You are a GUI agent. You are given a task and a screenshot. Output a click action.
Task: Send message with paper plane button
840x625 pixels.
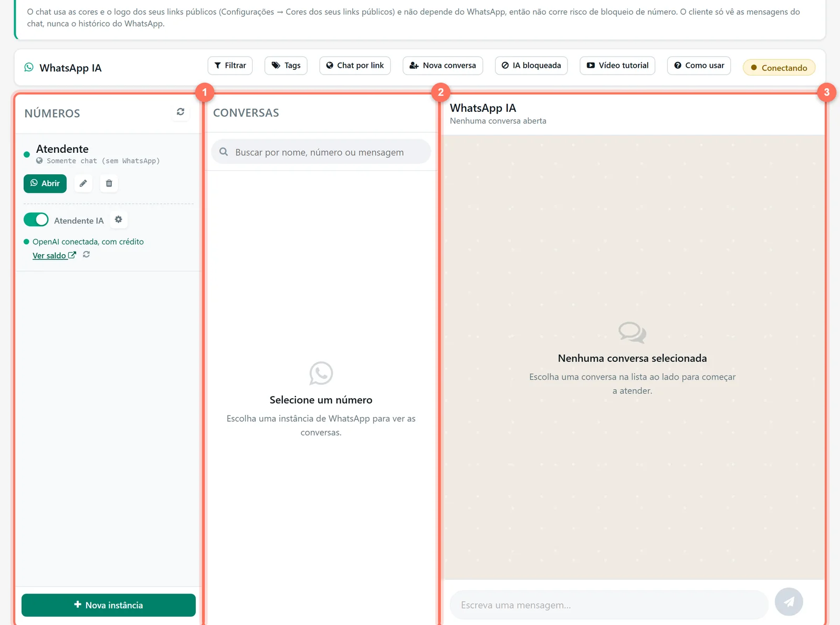(789, 602)
